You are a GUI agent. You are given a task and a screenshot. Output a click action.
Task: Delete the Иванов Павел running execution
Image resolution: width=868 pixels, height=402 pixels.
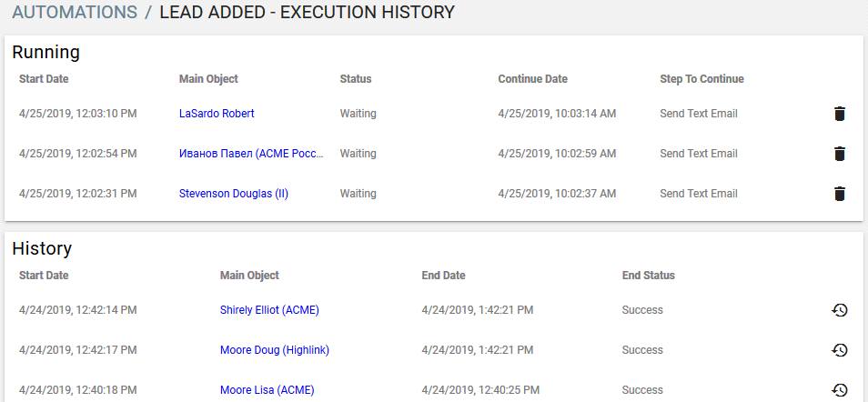840,154
